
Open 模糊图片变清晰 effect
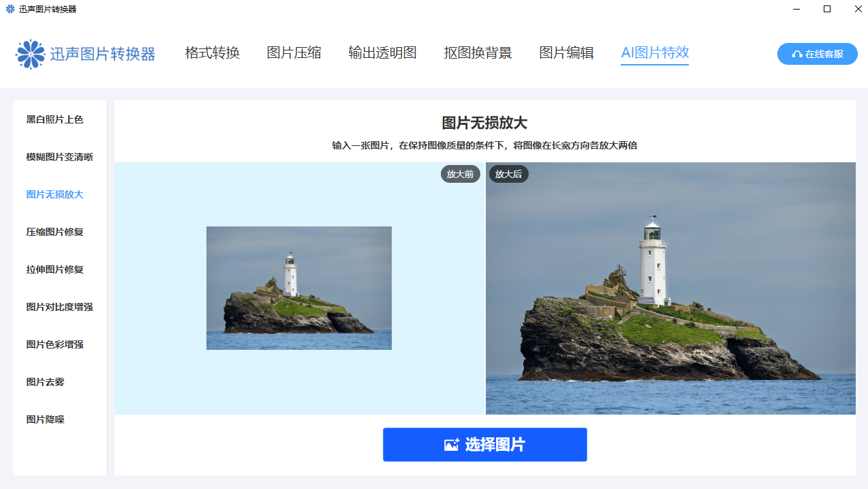(x=60, y=157)
